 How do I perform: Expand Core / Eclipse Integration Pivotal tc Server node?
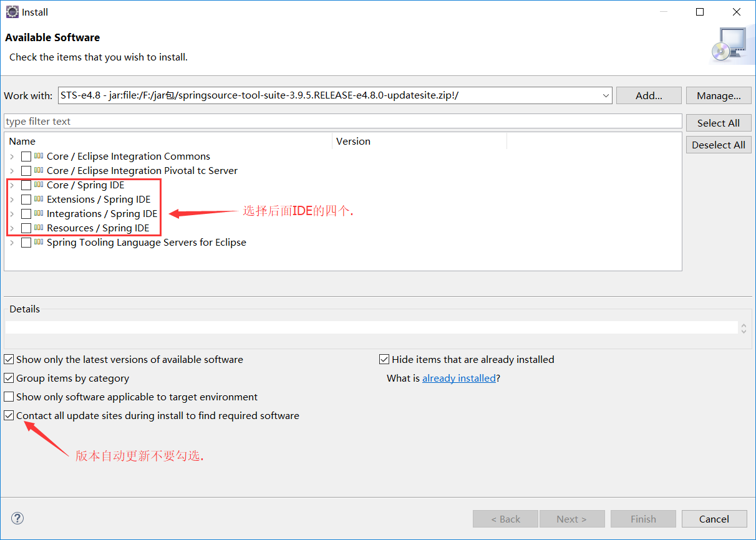click(x=12, y=171)
